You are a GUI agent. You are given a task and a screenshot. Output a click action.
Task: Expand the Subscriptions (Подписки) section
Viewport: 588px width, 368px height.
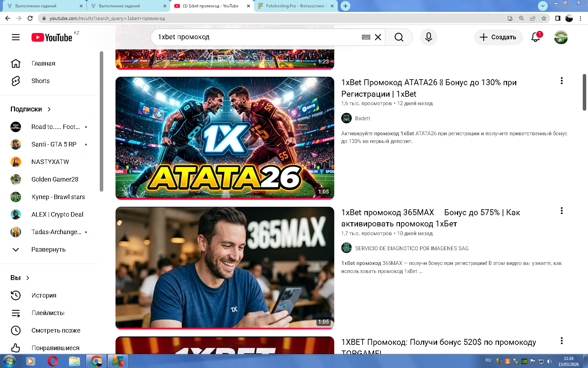click(31, 109)
